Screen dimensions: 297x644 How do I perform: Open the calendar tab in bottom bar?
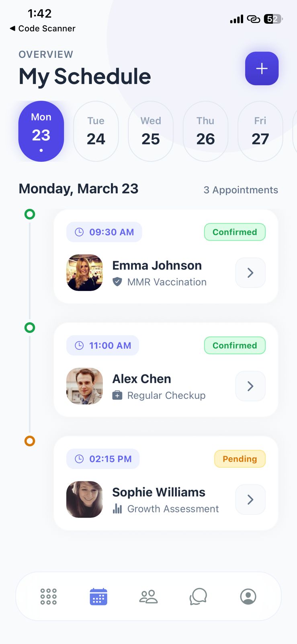click(98, 597)
